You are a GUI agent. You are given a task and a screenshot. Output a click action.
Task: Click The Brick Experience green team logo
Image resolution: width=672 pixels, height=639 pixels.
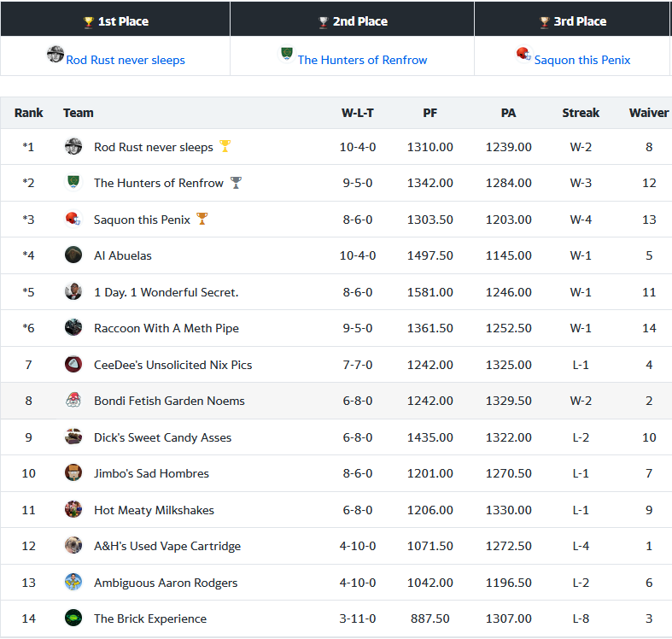click(x=73, y=618)
